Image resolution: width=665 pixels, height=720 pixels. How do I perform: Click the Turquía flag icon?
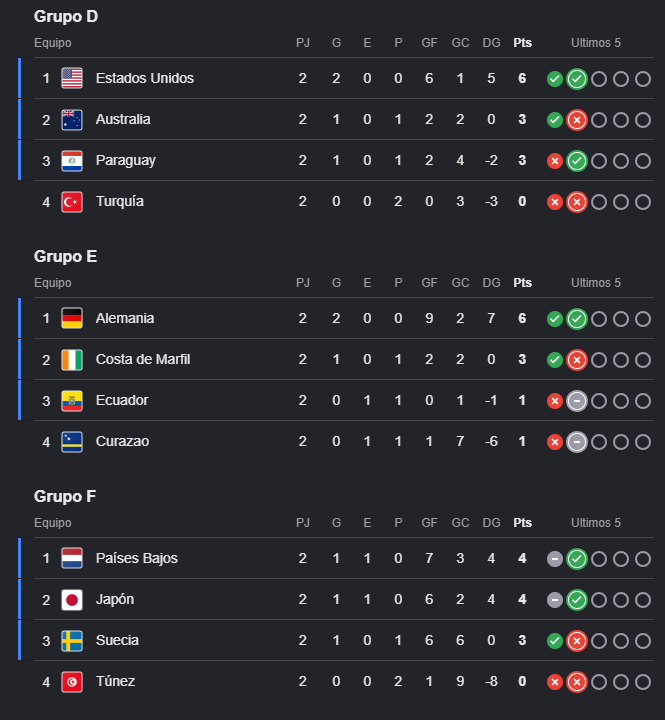[x=72, y=202]
